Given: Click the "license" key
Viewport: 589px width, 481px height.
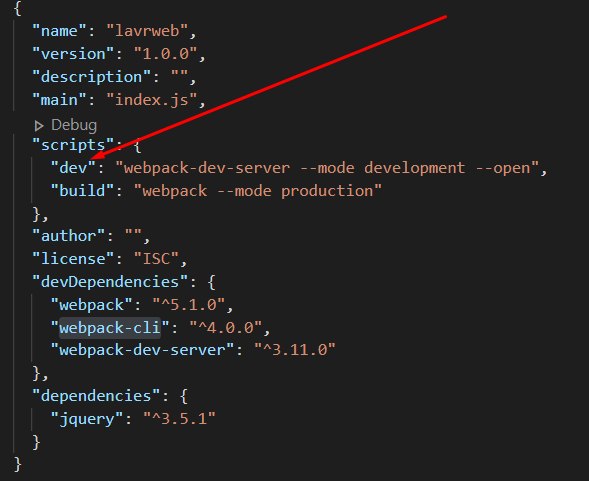Looking at the screenshot, I should [x=73, y=259].
